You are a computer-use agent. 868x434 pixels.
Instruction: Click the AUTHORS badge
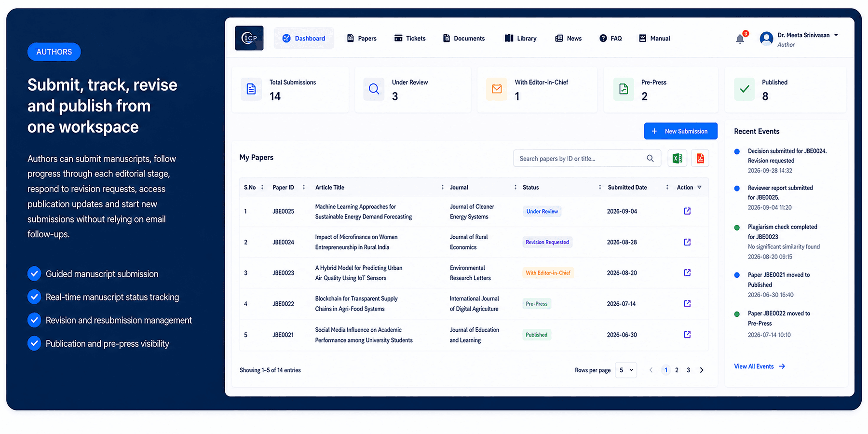[54, 52]
